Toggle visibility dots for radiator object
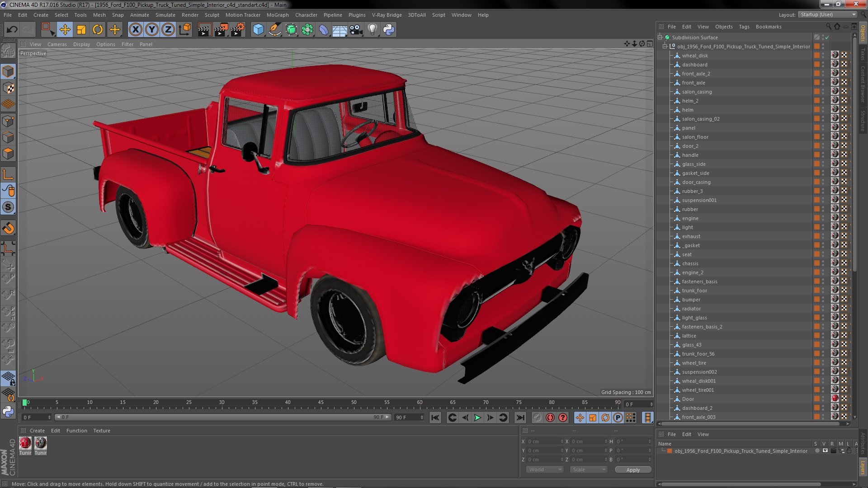The height and width of the screenshot is (488, 868). tap(823, 309)
